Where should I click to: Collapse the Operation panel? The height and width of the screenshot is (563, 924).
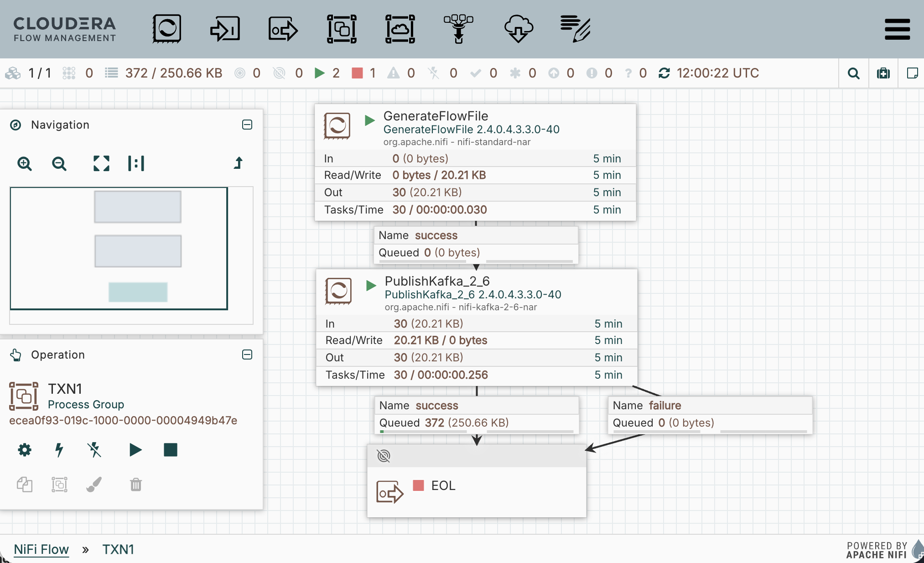coord(247,355)
